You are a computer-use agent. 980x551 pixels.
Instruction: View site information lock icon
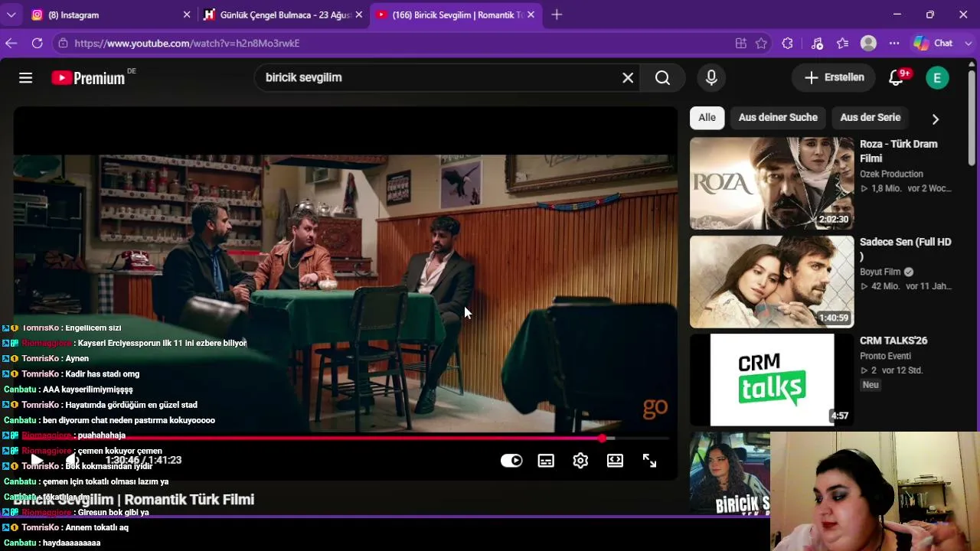[63, 44]
